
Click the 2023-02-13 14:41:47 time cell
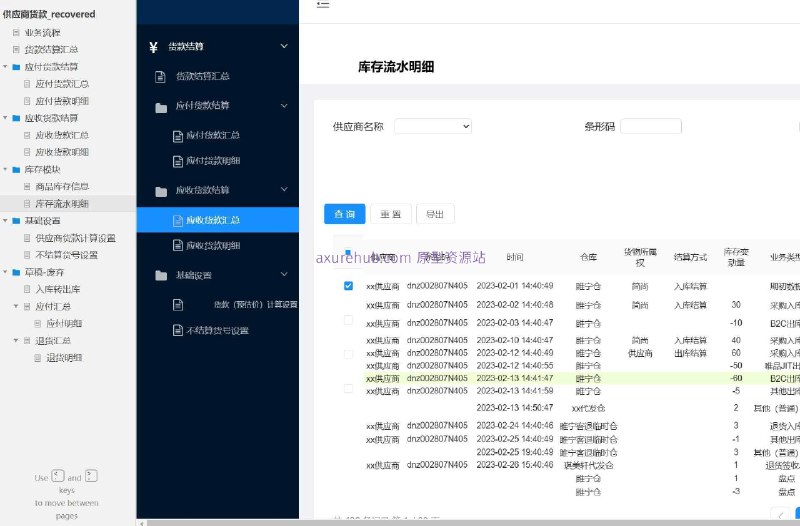point(515,379)
